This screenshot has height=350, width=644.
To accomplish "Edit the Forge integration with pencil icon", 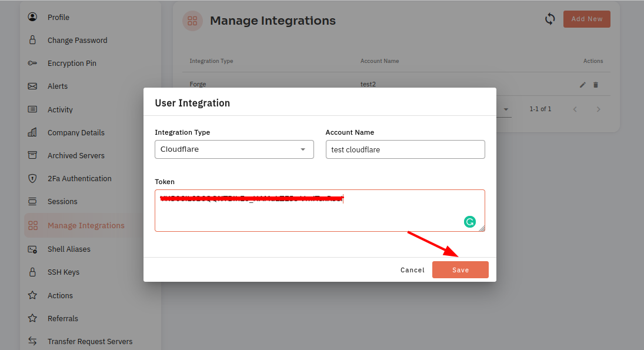I will click(x=582, y=85).
